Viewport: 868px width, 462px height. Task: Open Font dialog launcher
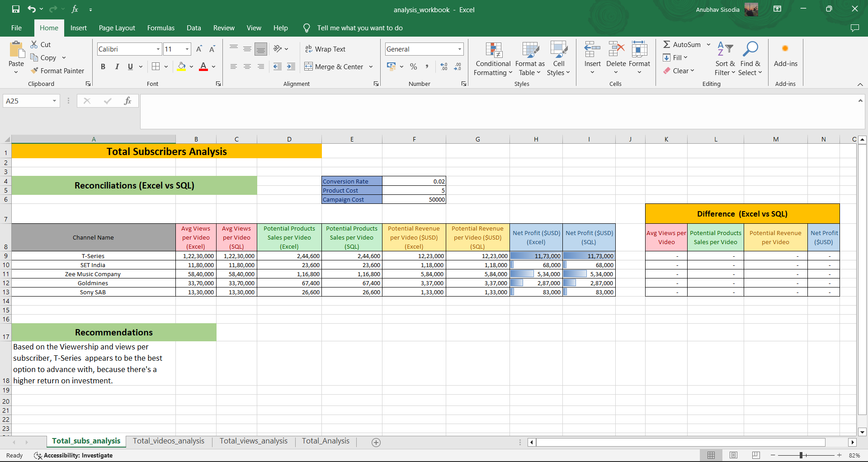tap(218, 84)
